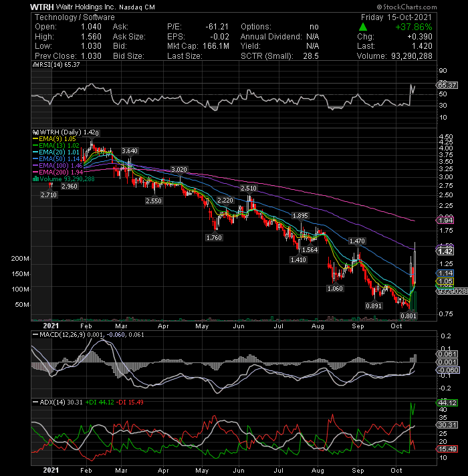Click the cyan EMA(20) 1.01 legend entry
Screen dimensions: 468x476
click(56, 152)
